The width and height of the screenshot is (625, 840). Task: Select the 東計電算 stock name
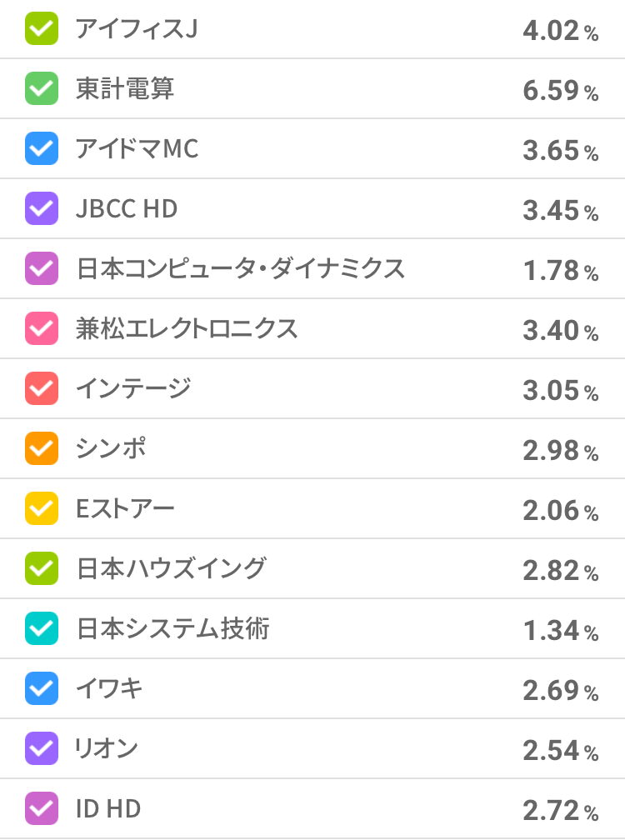pyautogui.click(x=125, y=89)
